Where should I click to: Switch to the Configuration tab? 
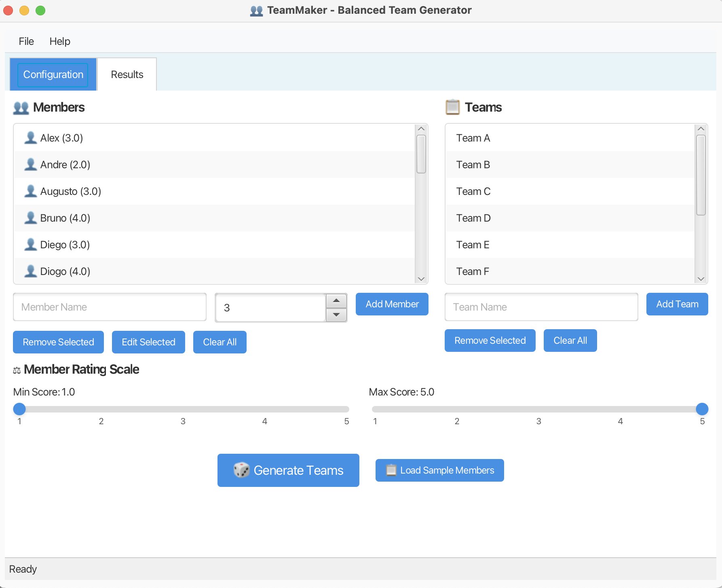coord(53,74)
